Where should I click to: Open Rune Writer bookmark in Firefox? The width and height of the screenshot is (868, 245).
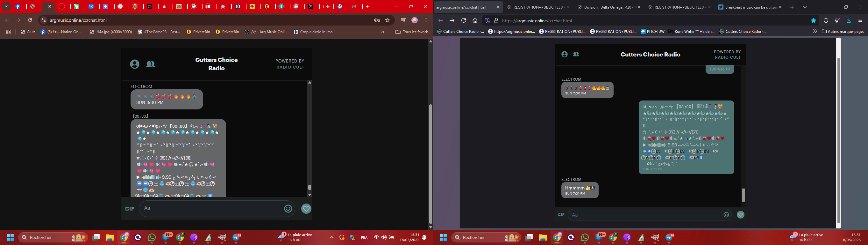pos(691,31)
